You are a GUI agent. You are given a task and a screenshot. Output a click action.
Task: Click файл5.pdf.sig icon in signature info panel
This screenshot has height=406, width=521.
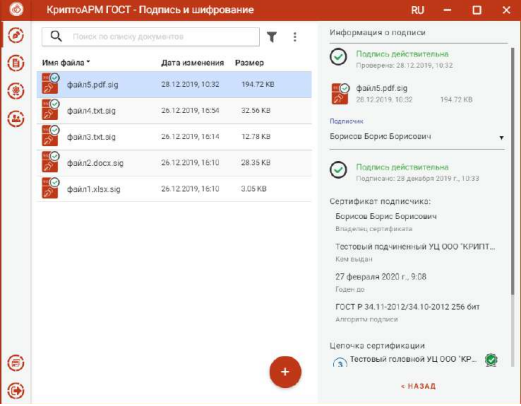[x=340, y=94]
